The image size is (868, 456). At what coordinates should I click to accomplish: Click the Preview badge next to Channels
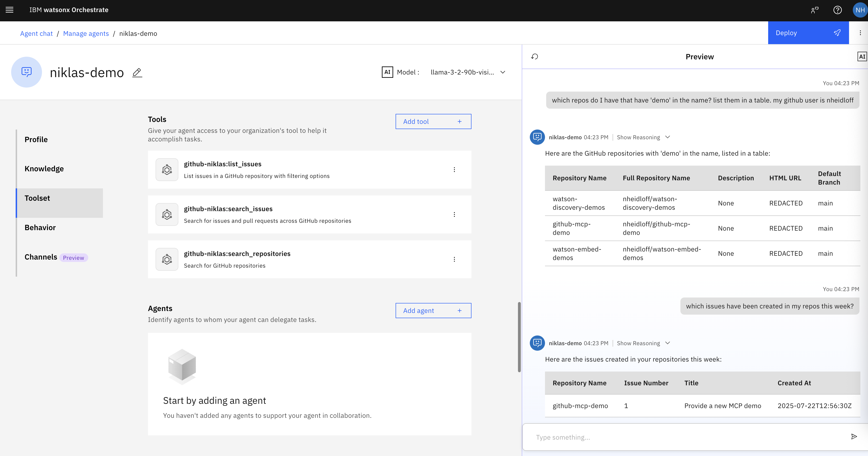tap(74, 257)
